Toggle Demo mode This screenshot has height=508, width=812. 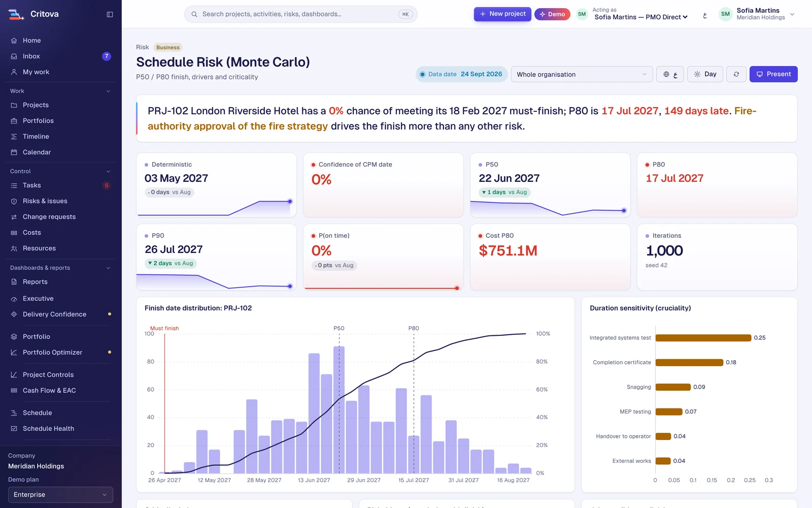click(x=552, y=14)
